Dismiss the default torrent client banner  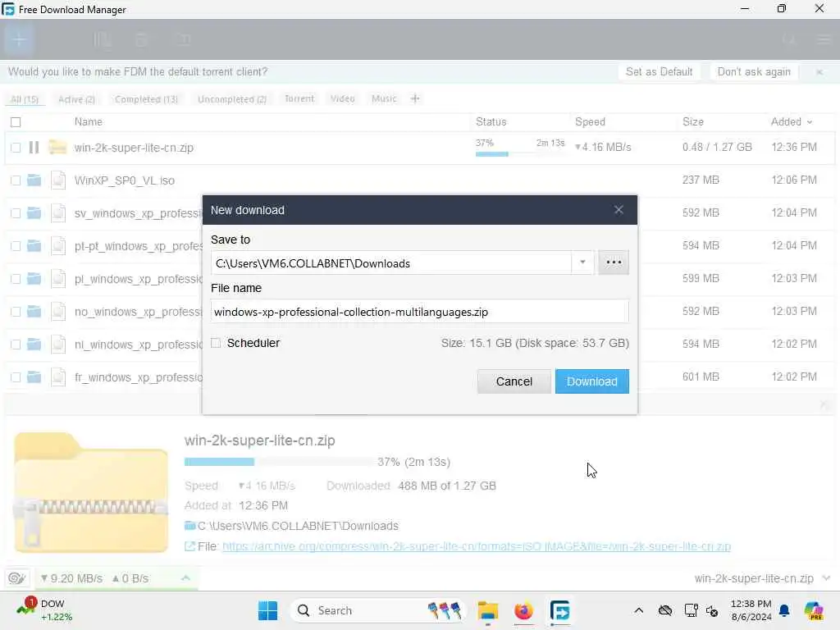[819, 72]
